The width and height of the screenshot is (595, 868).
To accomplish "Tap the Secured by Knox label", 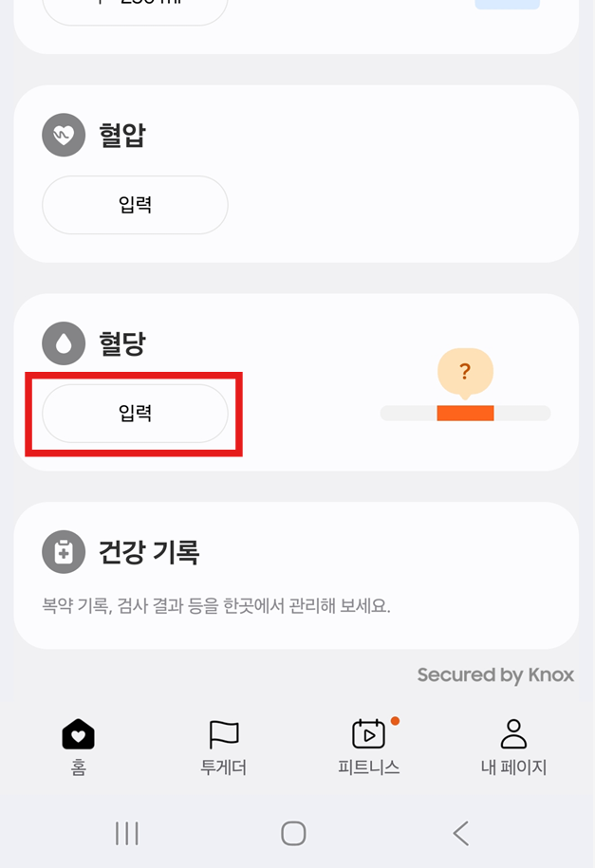I will click(x=494, y=675).
